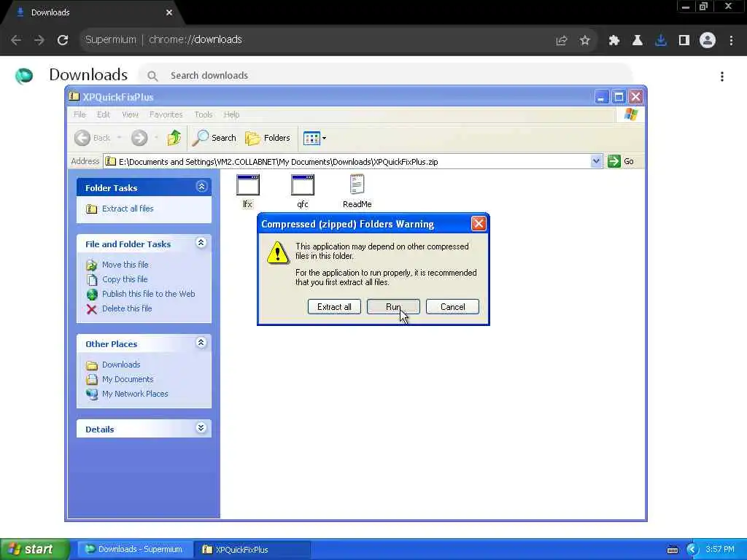Collapse the Other Places panel
This screenshot has height=560, width=747.
pos(201,343)
